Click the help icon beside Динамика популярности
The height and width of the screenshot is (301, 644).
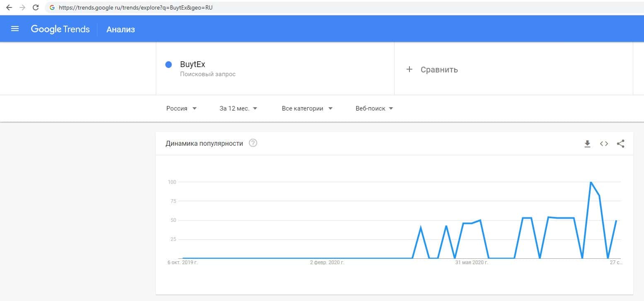pyautogui.click(x=253, y=143)
